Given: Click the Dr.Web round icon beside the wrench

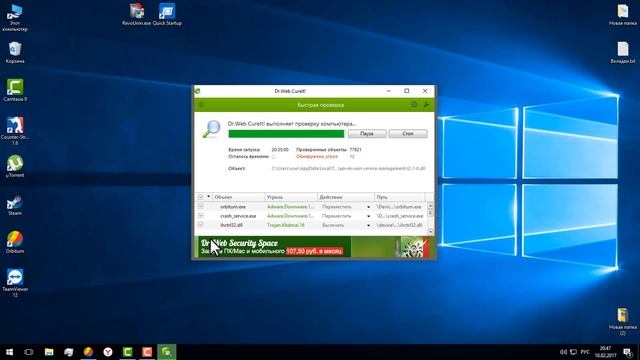Looking at the screenshot, I should click(414, 105).
